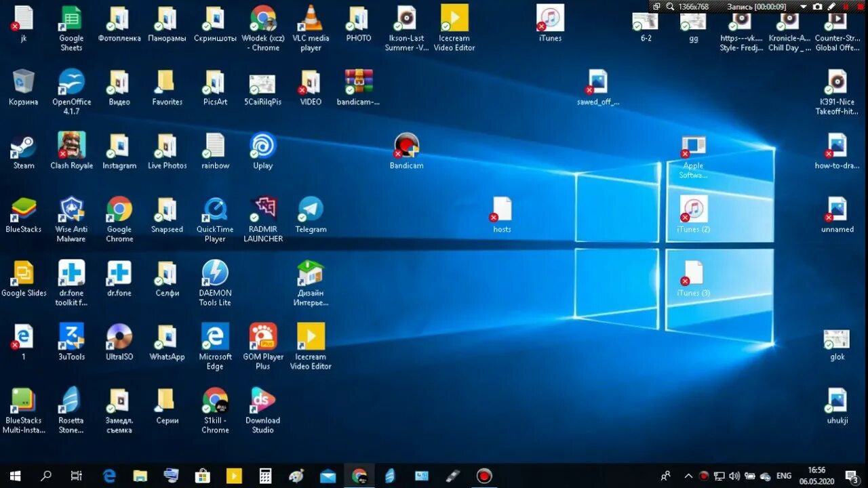Select the iTunes (2) file icon
Image resolution: width=868 pixels, height=488 pixels.
point(693,214)
